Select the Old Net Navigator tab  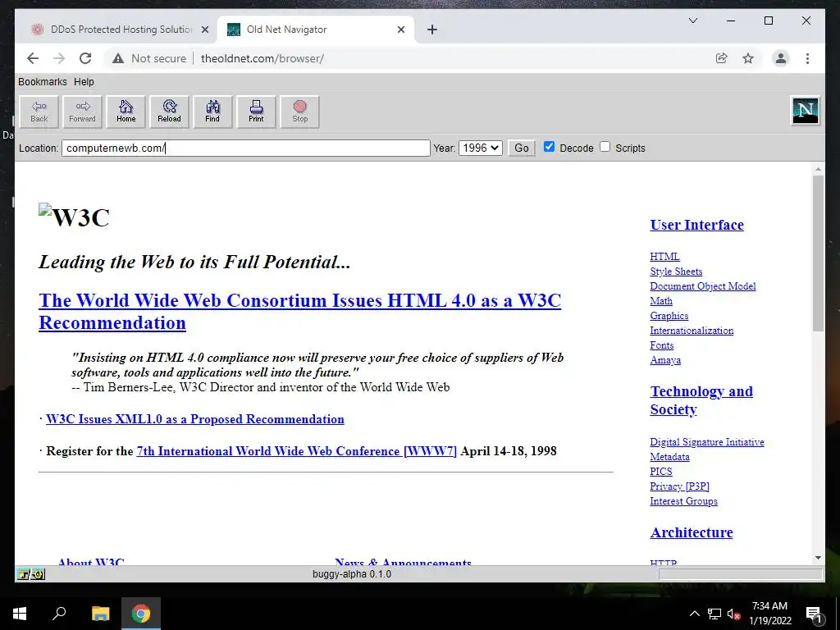point(316,30)
